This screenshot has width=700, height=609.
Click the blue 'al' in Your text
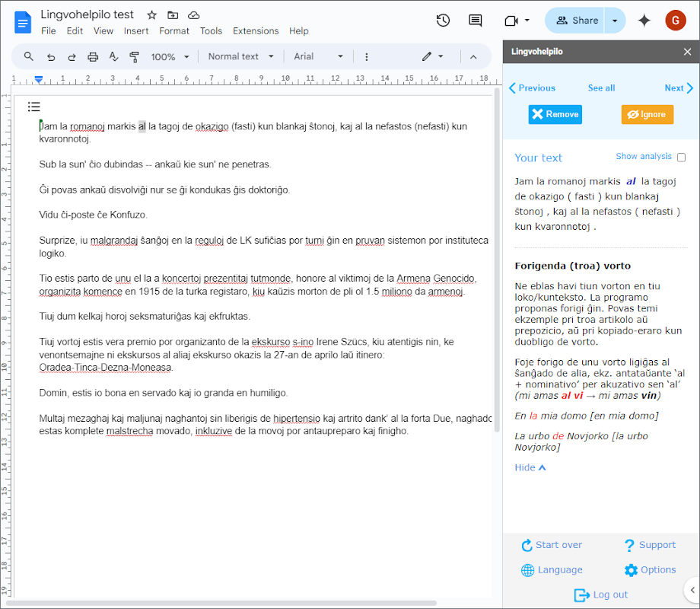(x=631, y=181)
